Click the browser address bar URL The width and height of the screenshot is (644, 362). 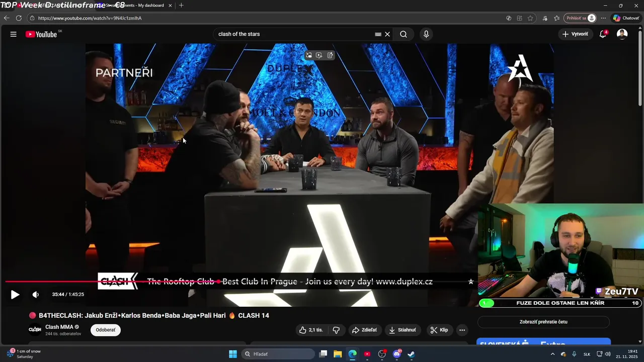click(x=90, y=18)
